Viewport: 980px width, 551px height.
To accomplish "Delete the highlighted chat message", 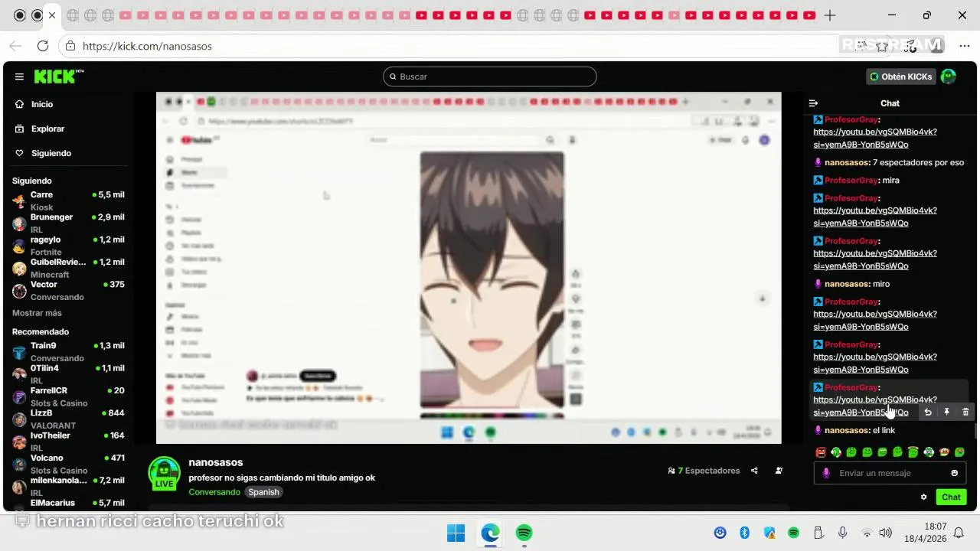I will [965, 412].
